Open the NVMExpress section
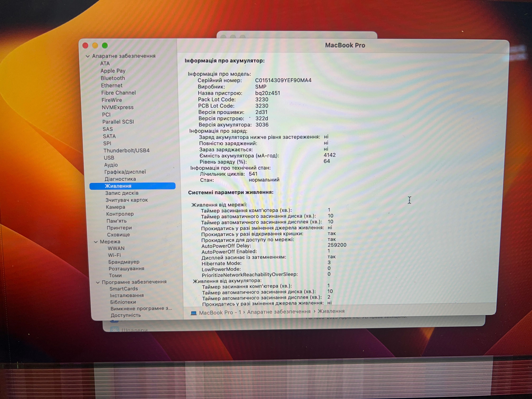The image size is (532, 399). [118, 108]
